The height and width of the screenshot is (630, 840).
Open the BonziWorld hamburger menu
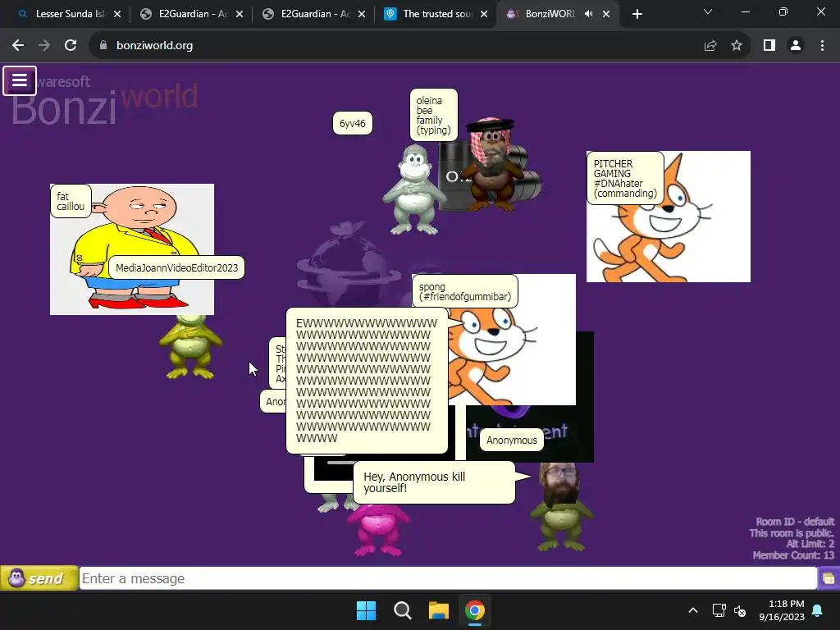coord(20,80)
